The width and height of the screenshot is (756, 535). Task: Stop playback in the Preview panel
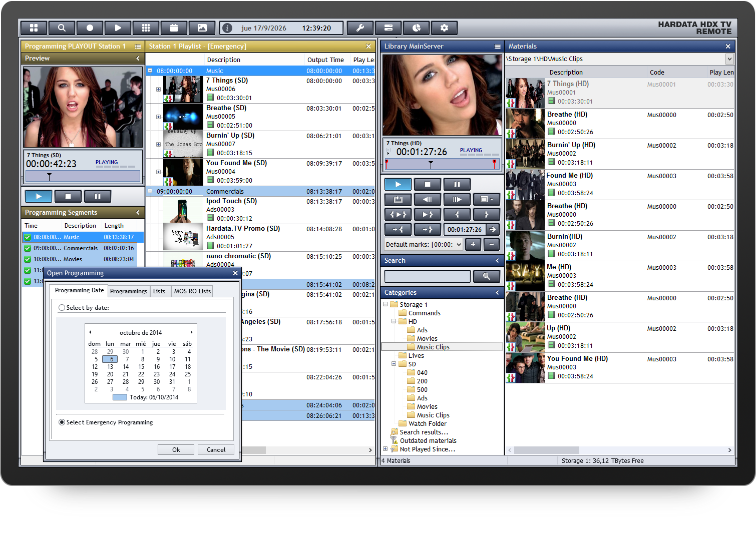[68, 197]
